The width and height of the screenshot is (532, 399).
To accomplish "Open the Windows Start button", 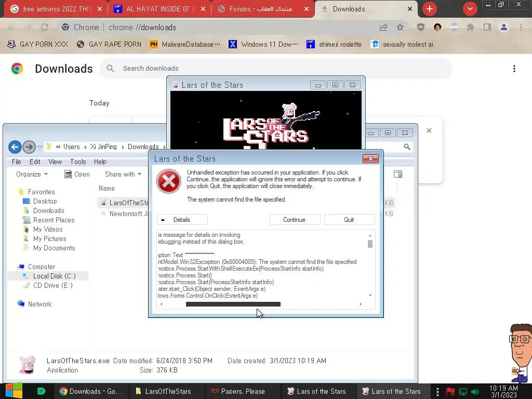I will (14, 391).
